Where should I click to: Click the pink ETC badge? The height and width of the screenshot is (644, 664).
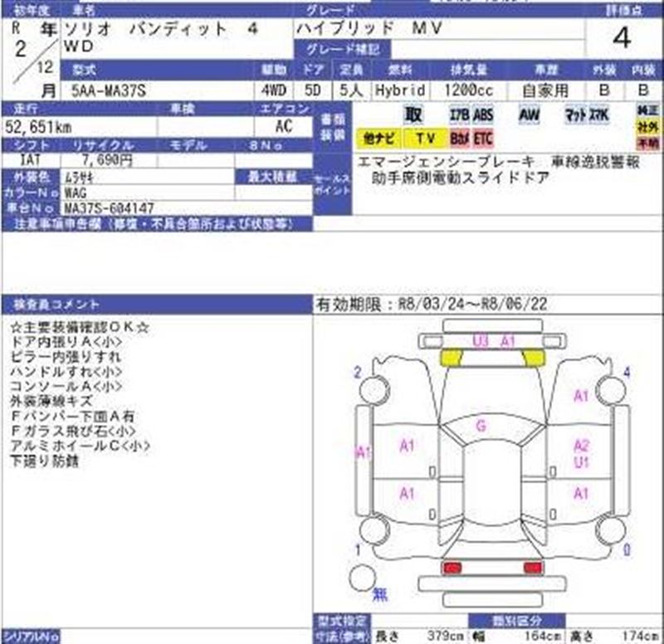[x=483, y=139]
